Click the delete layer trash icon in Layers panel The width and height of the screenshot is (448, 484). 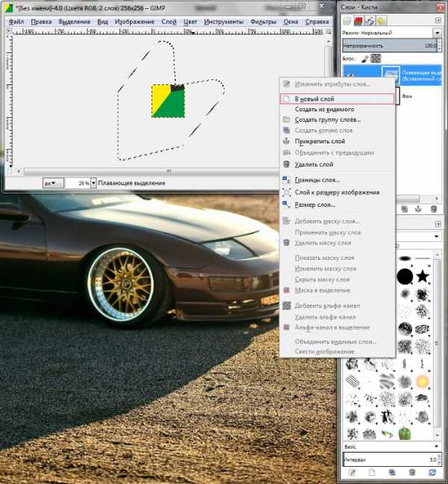tap(434, 209)
